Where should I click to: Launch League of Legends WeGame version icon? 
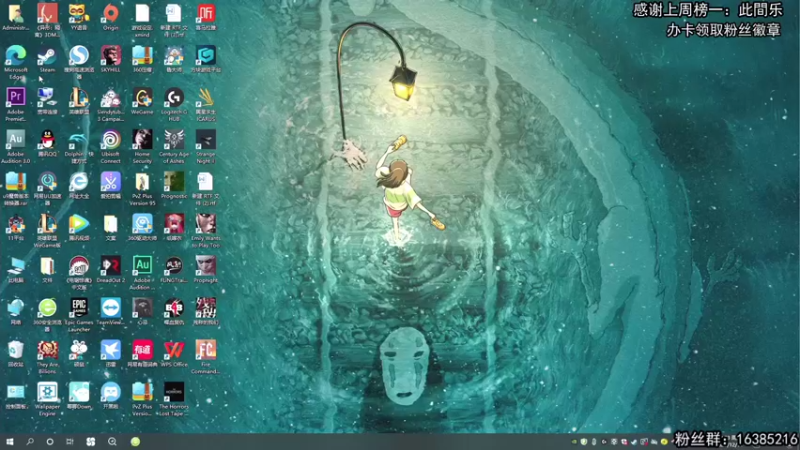pos(47,224)
